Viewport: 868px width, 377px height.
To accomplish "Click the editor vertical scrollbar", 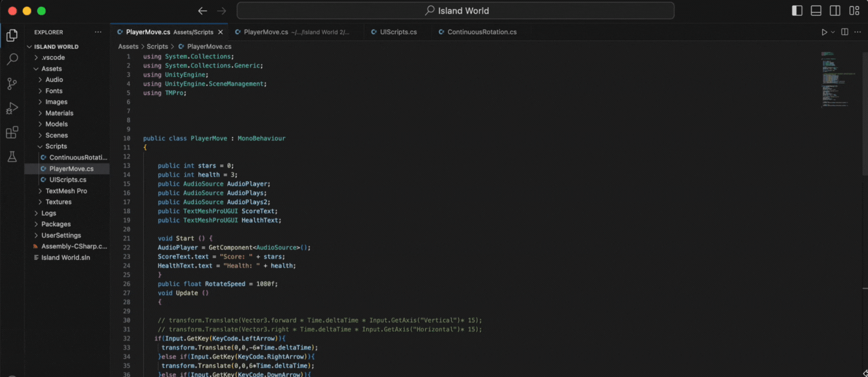I will [x=865, y=114].
